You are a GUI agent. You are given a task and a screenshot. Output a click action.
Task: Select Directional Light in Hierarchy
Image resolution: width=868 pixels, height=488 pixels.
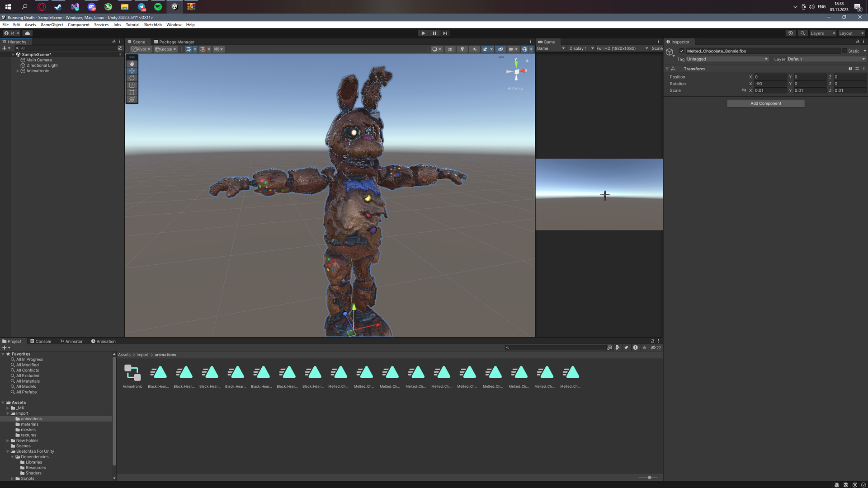coord(42,66)
